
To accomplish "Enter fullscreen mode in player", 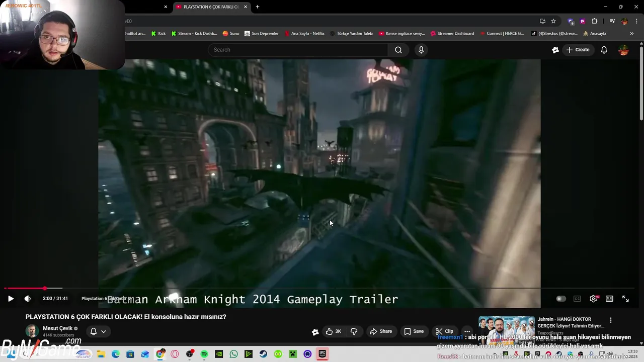I will (x=625, y=299).
